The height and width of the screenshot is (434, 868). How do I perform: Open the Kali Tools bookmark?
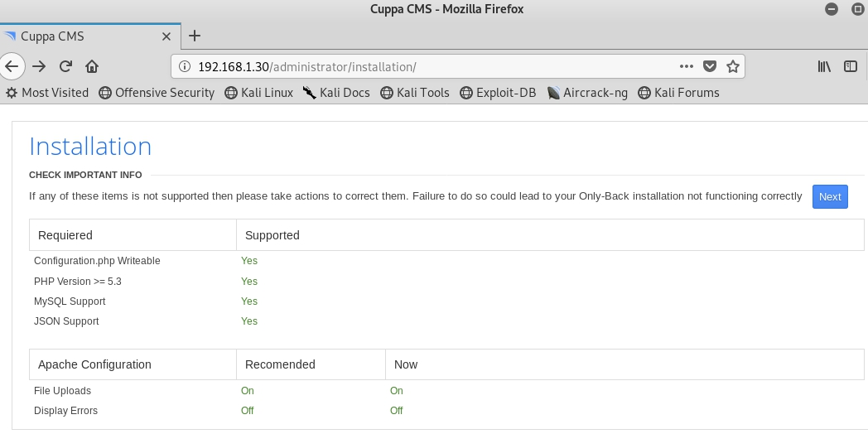point(415,93)
